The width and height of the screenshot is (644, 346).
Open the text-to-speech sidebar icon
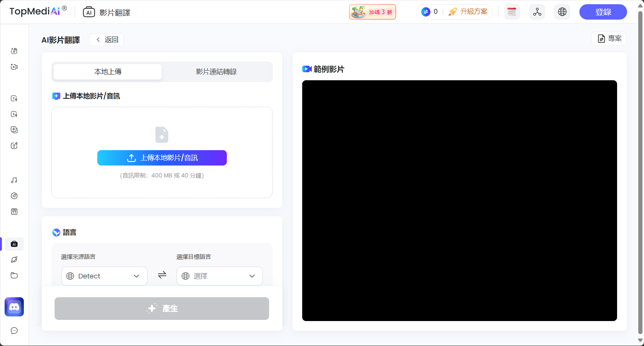(14, 98)
